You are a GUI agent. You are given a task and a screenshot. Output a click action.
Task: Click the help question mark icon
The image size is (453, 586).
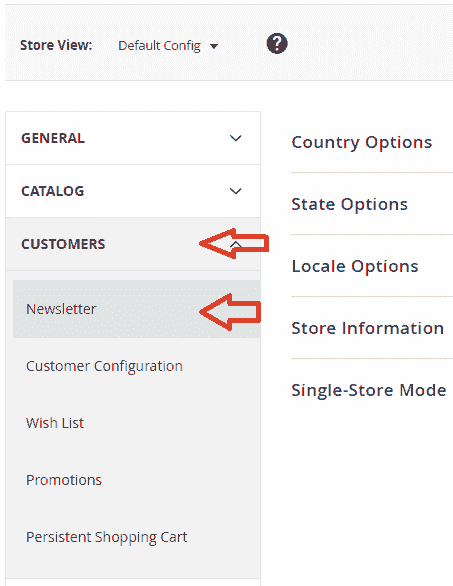277,44
